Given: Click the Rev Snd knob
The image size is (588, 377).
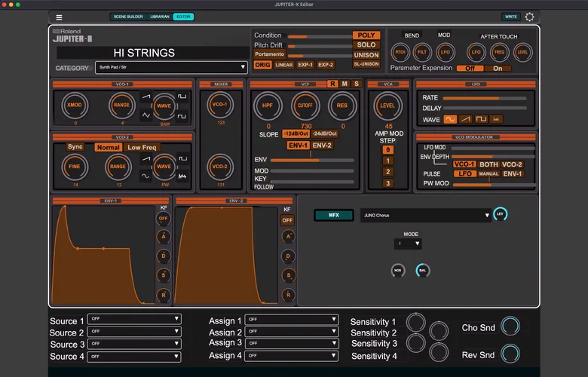Looking at the screenshot, I should coord(510,354).
